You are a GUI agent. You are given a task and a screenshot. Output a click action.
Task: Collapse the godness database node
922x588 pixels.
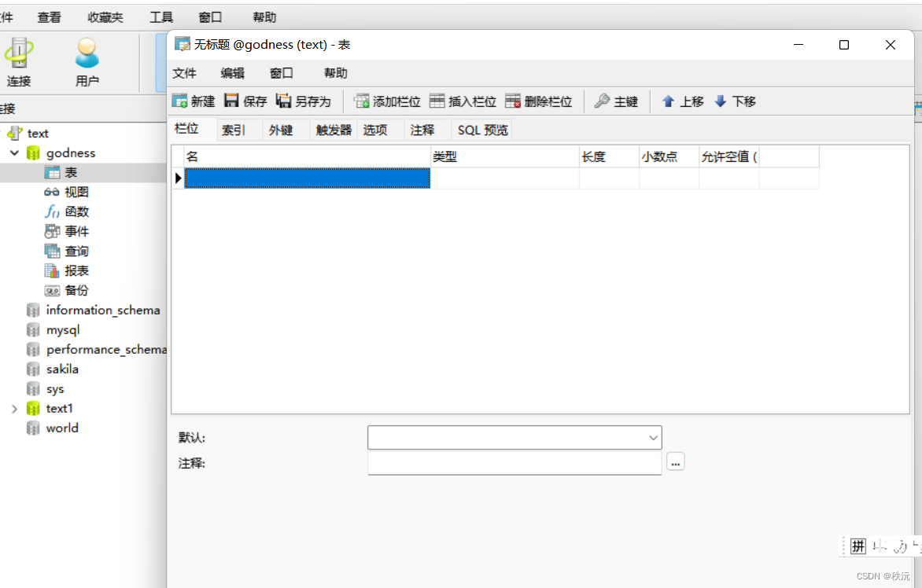coord(14,153)
